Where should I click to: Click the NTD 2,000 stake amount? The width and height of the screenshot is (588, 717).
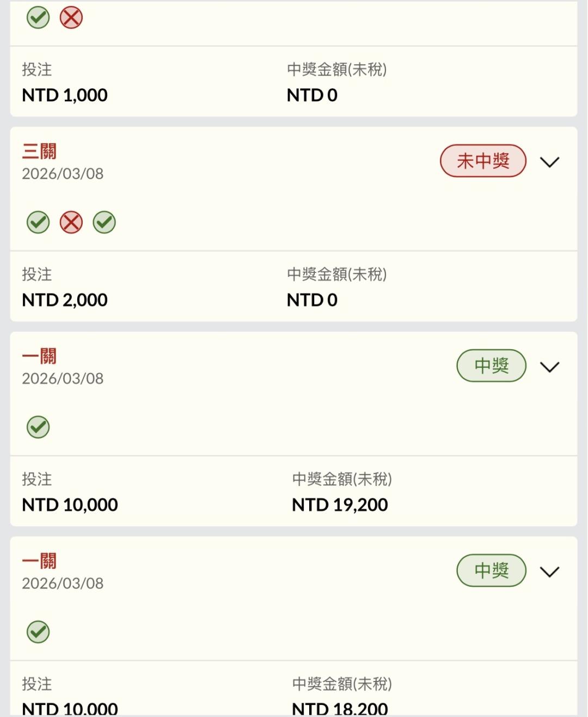coord(65,300)
